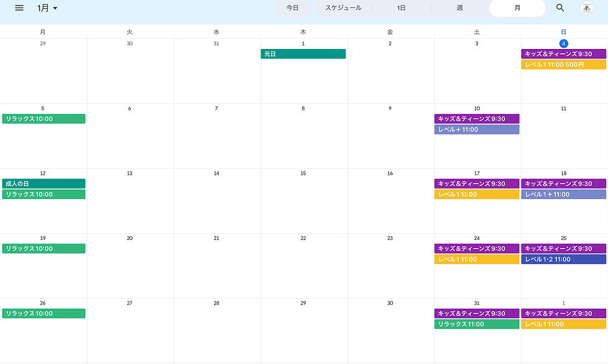Open キッズ&ティーンズ 9:30 on the 17th
The height and width of the screenshot is (364, 608).
click(x=476, y=184)
